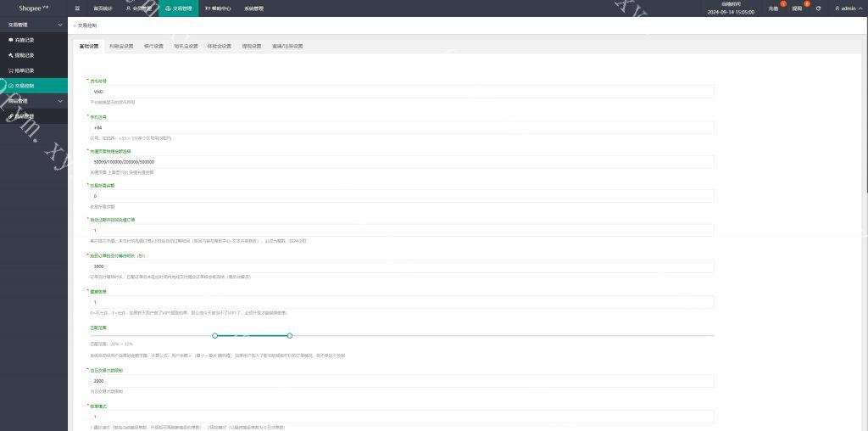This screenshot has width=868, height=431.
Task: Click the field with value 0
Action: [x=402, y=196]
